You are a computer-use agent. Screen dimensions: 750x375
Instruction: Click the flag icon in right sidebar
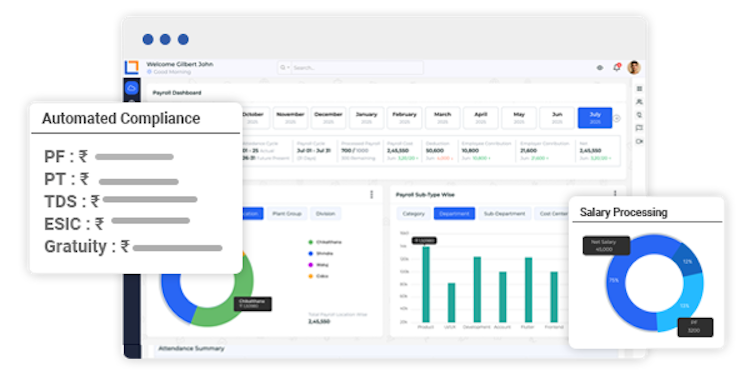640,128
